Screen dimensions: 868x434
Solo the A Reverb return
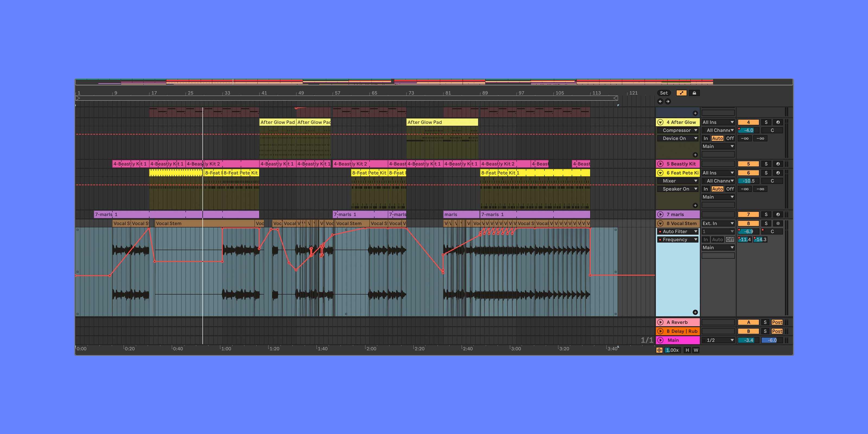[765, 322]
